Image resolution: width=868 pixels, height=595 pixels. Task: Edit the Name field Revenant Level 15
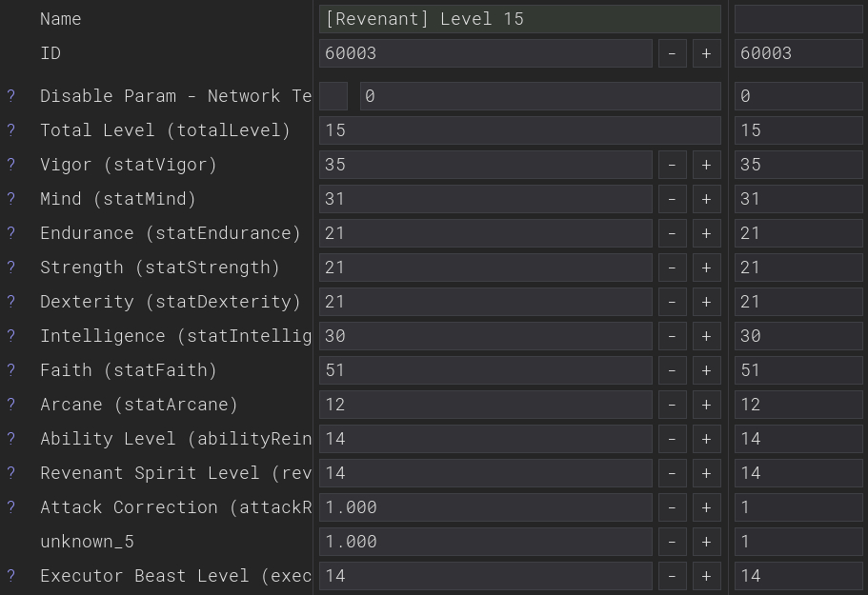tap(519, 19)
